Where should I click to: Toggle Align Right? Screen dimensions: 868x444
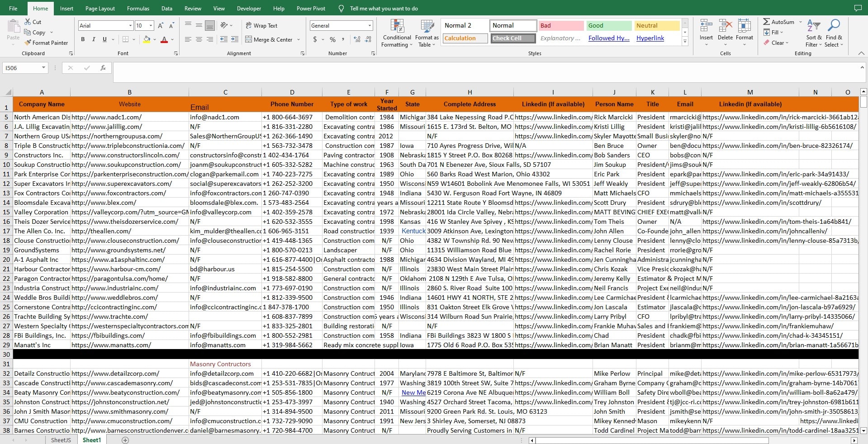(210, 39)
